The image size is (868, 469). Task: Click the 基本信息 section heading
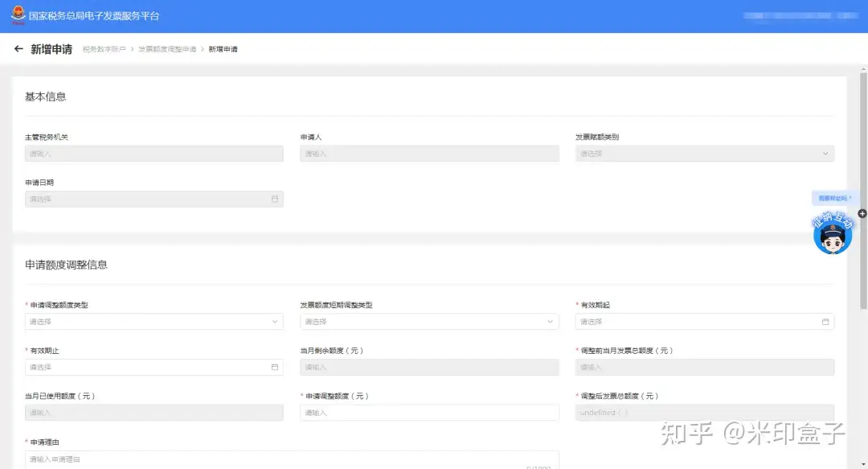45,97
